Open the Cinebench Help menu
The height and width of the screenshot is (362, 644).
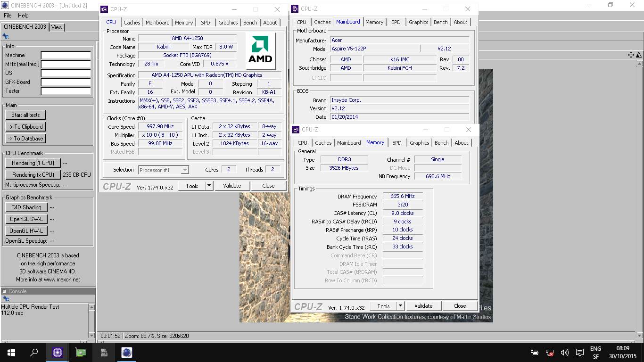[23, 16]
